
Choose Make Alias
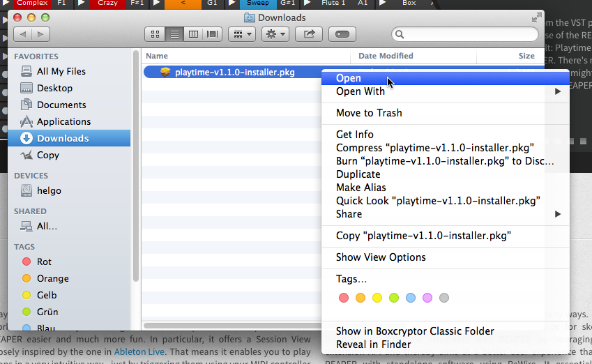445,188
